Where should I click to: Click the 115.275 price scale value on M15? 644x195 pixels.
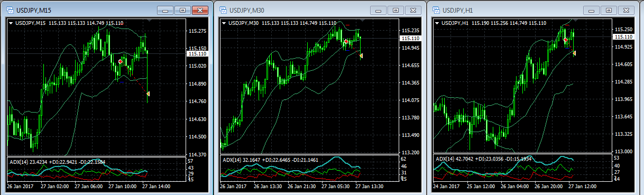[x=197, y=31]
